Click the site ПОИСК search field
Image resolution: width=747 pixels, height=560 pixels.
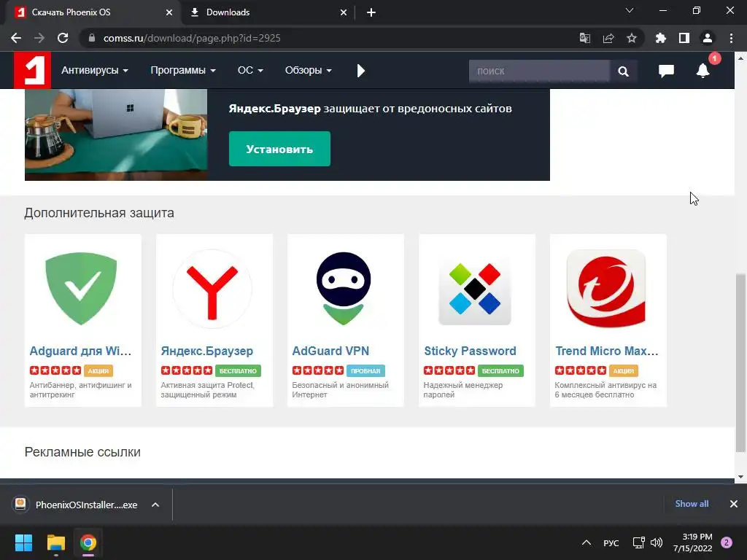tap(539, 71)
